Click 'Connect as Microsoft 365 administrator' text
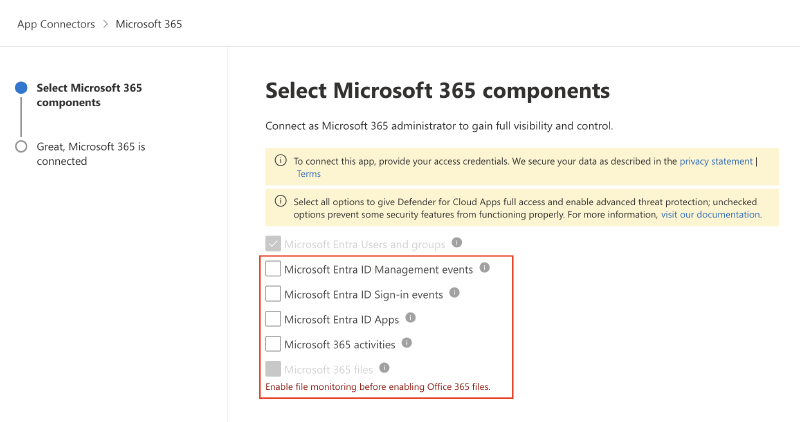 coord(439,126)
